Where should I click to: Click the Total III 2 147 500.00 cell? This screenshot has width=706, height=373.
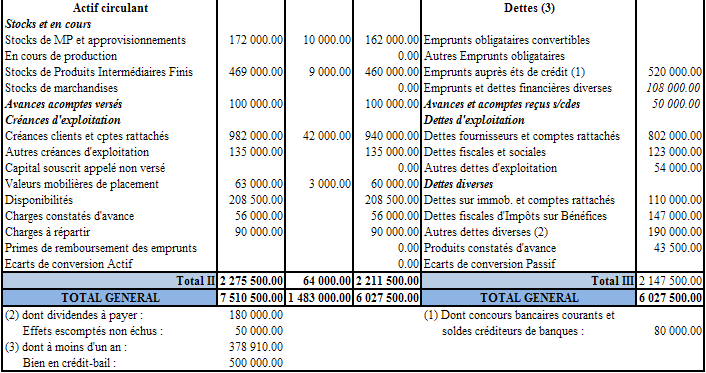[x=670, y=281]
